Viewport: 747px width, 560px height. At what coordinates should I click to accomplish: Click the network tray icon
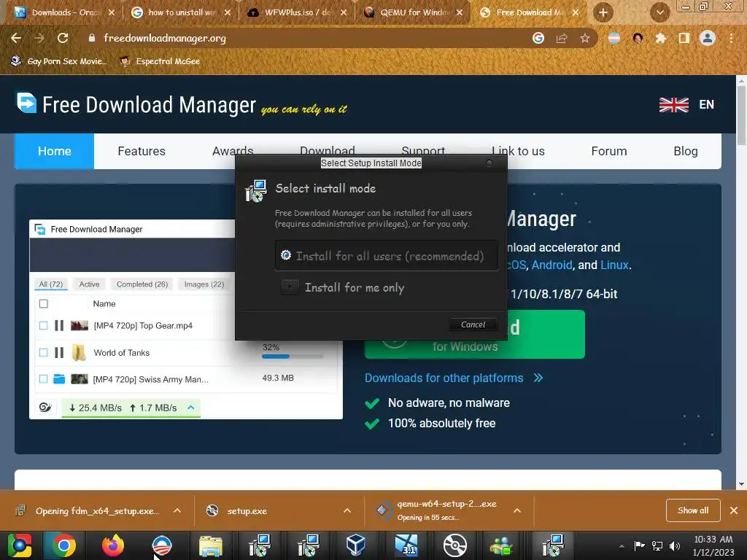click(x=657, y=545)
